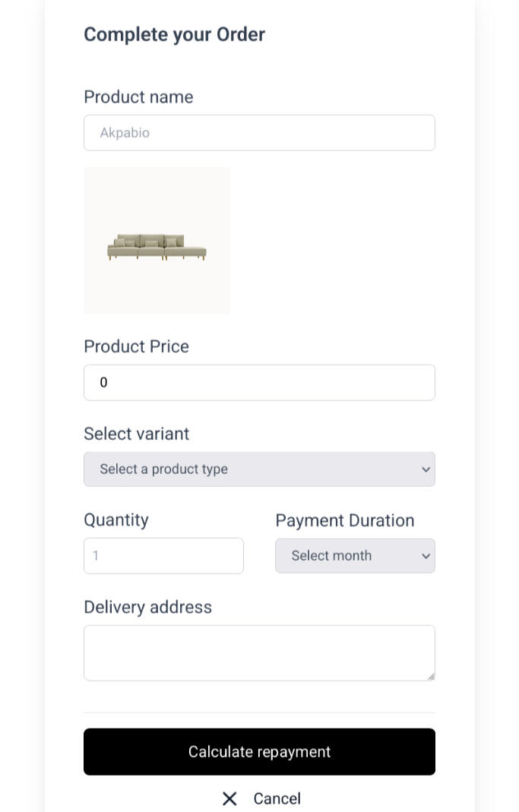Open the Select variant dropdown
The image size is (519, 812).
click(x=258, y=469)
